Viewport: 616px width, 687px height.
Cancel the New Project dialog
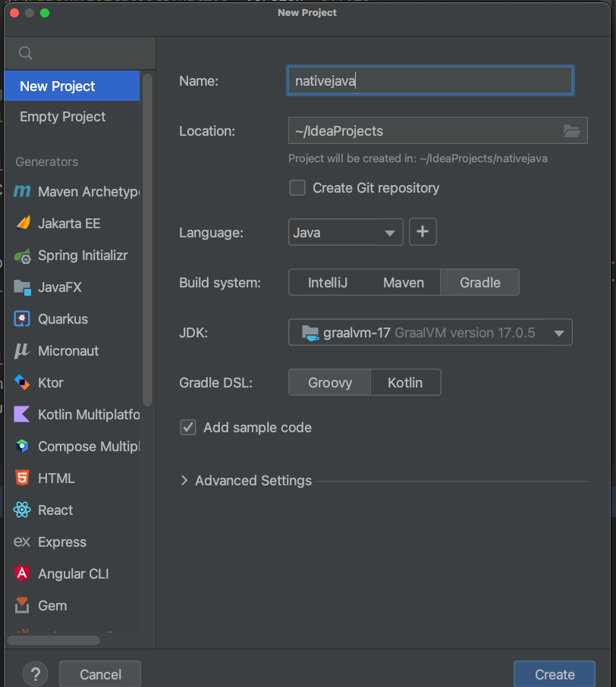(x=99, y=674)
